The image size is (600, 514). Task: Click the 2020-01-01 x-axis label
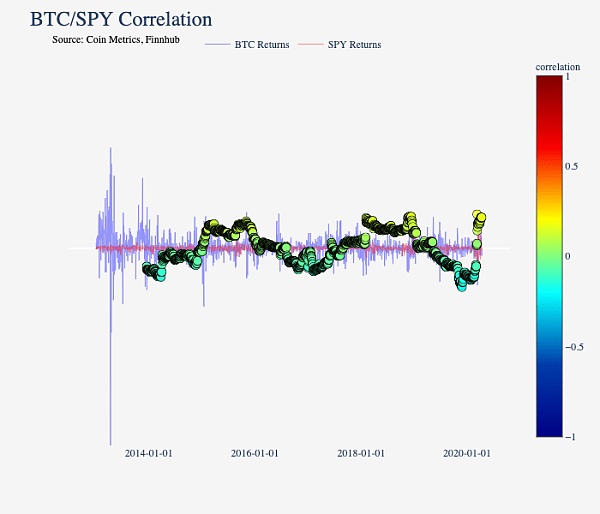pyautogui.click(x=467, y=453)
